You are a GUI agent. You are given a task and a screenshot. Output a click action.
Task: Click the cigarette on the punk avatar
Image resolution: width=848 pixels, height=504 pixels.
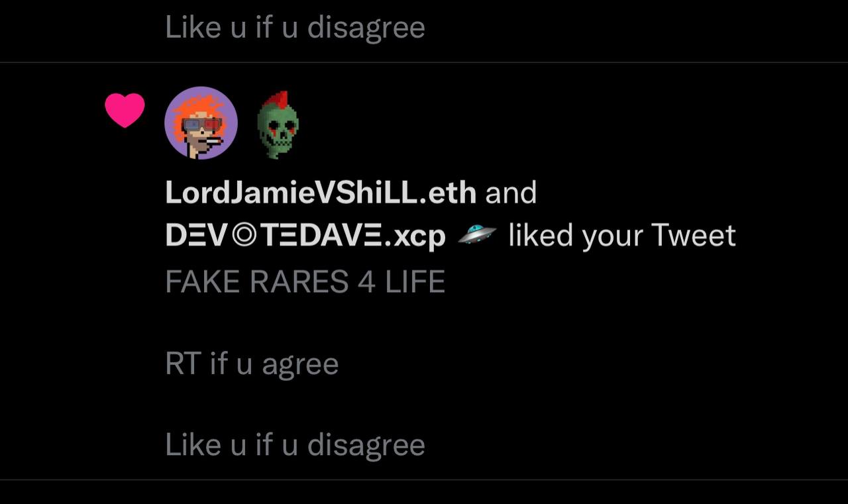[x=213, y=141]
